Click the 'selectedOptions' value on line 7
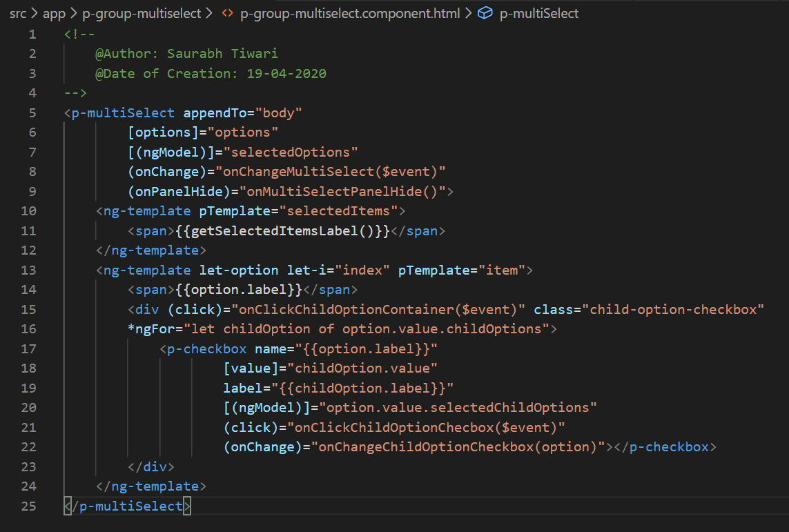The width and height of the screenshot is (789, 532). 291,152
